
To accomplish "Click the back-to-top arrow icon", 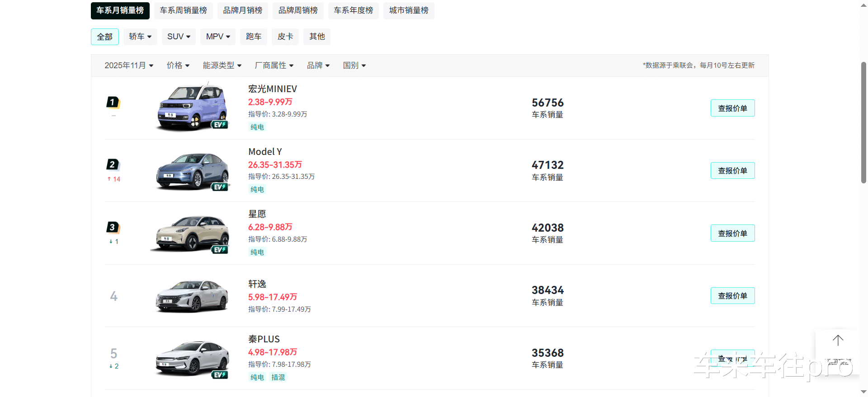I will tap(838, 341).
